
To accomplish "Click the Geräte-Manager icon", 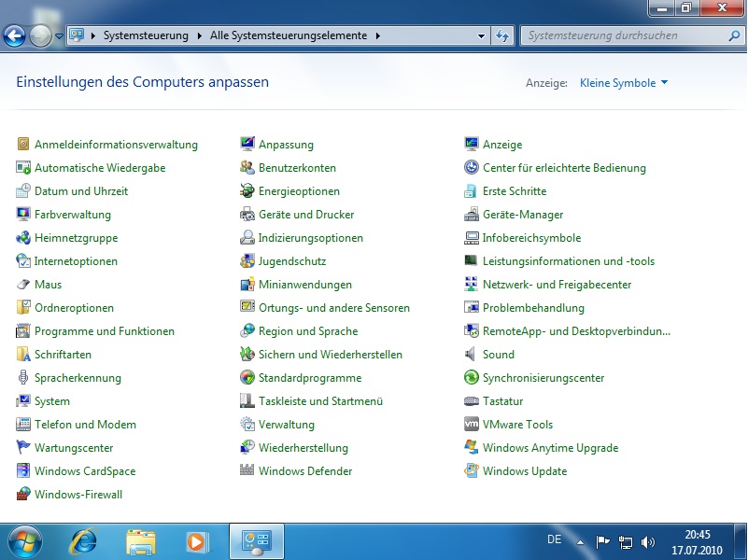I will (x=473, y=215).
